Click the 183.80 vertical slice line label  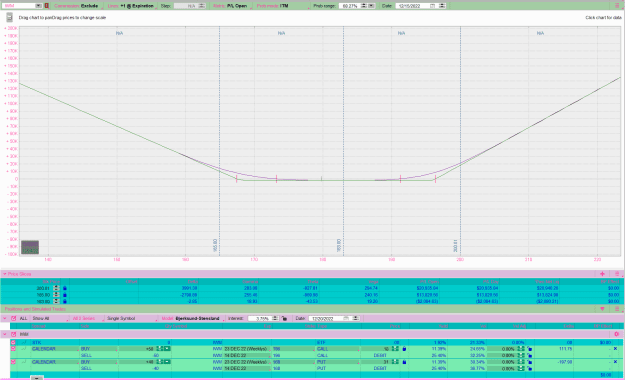click(339, 245)
